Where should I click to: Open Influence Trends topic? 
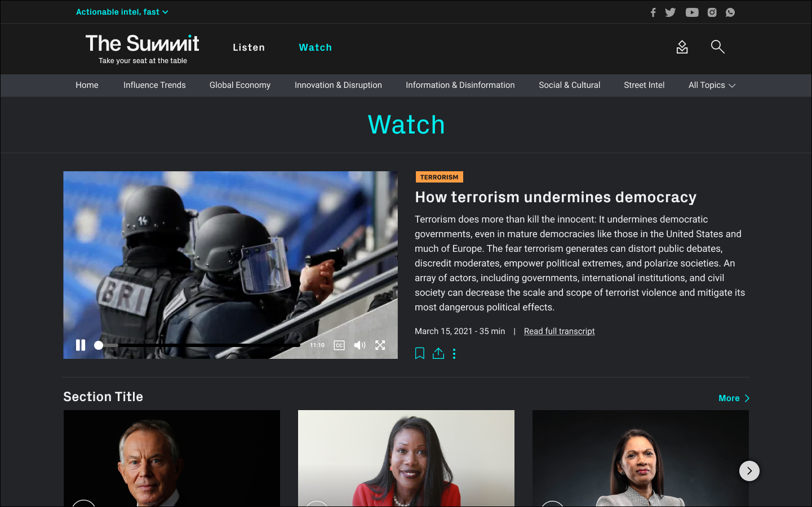[x=154, y=85]
